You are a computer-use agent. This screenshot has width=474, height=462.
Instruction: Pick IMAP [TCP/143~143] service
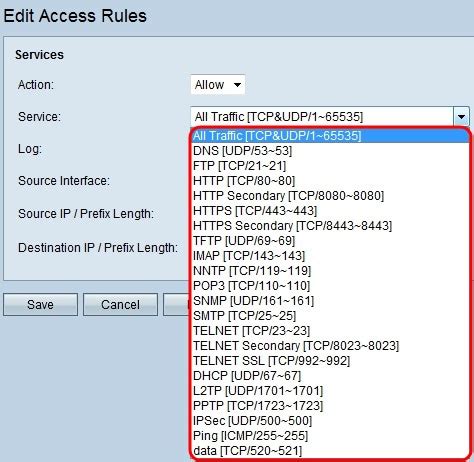[x=331, y=256]
